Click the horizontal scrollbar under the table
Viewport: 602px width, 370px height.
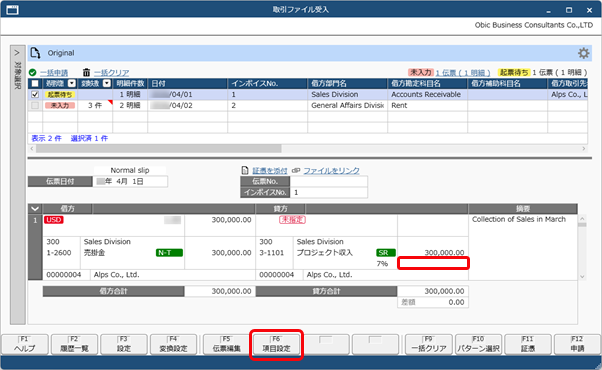[x=159, y=149]
